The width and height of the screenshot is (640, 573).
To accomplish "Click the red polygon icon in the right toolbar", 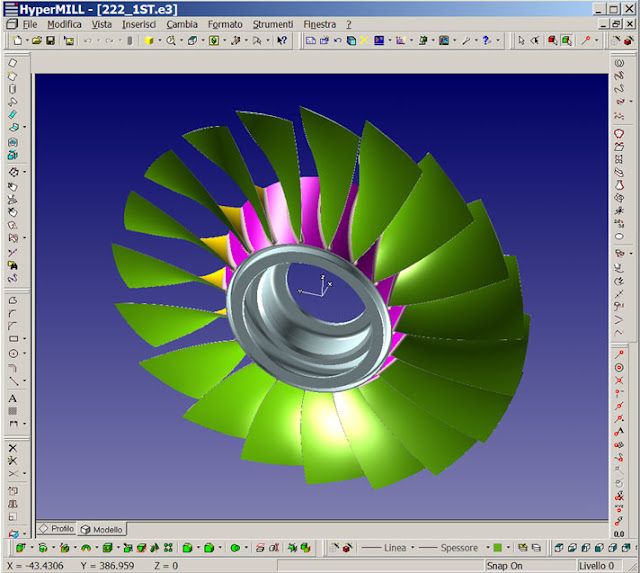I will [x=619, y=133].
